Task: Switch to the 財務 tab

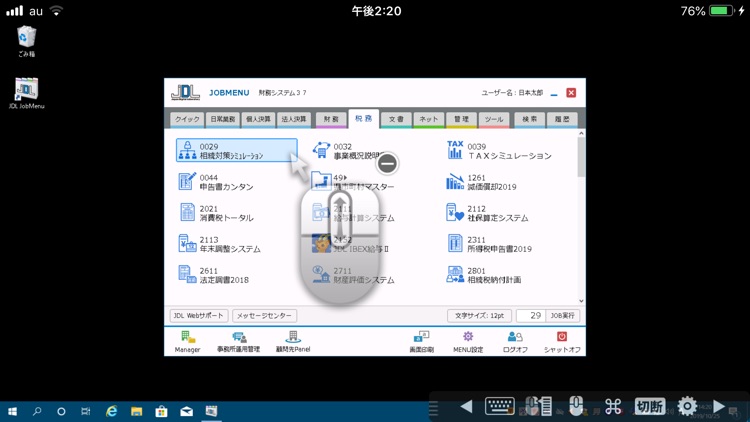Action: click(x=331, y=119)
